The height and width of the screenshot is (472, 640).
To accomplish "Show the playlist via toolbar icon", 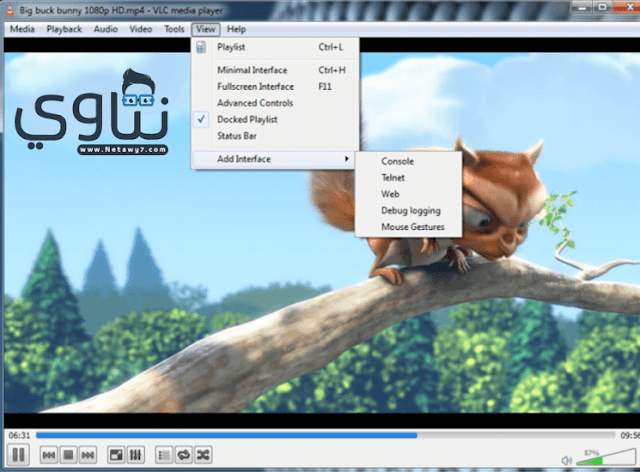I will pos(164,455).
